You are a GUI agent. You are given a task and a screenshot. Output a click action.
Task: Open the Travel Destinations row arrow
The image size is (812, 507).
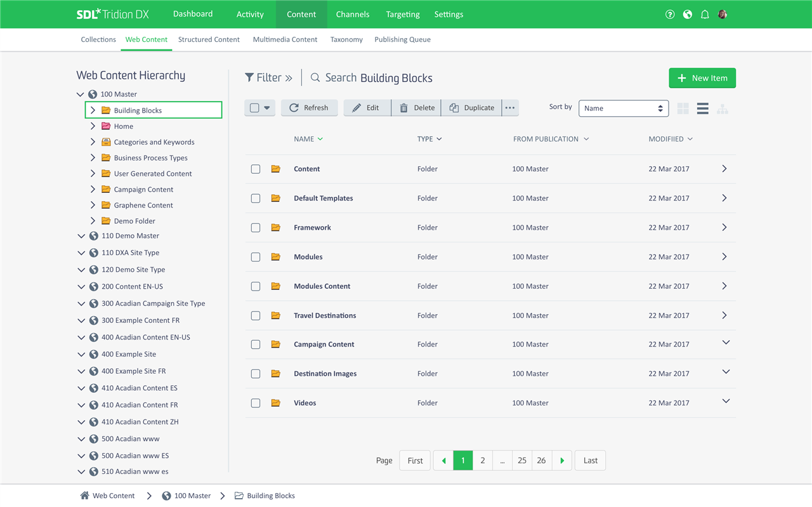pyautogui.click(x=724, y=315)
